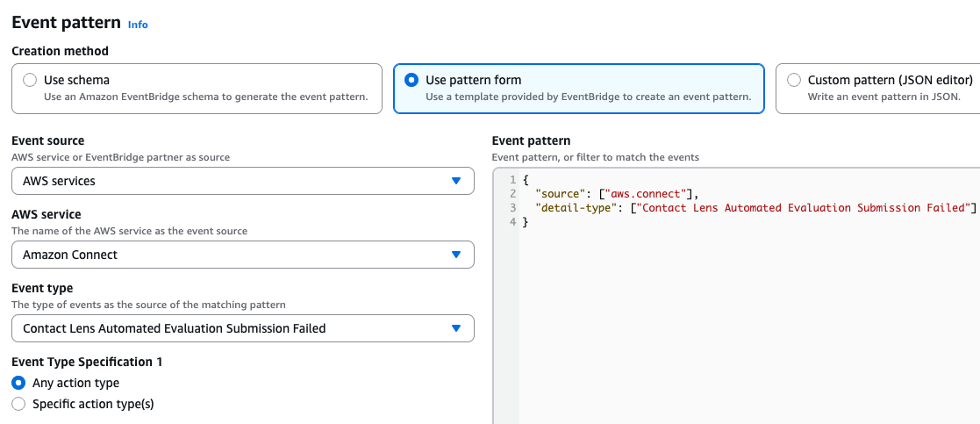Open the Contact Lens Automated Evaluation dropdown
980x424 pixels.
tap(242, 328)
